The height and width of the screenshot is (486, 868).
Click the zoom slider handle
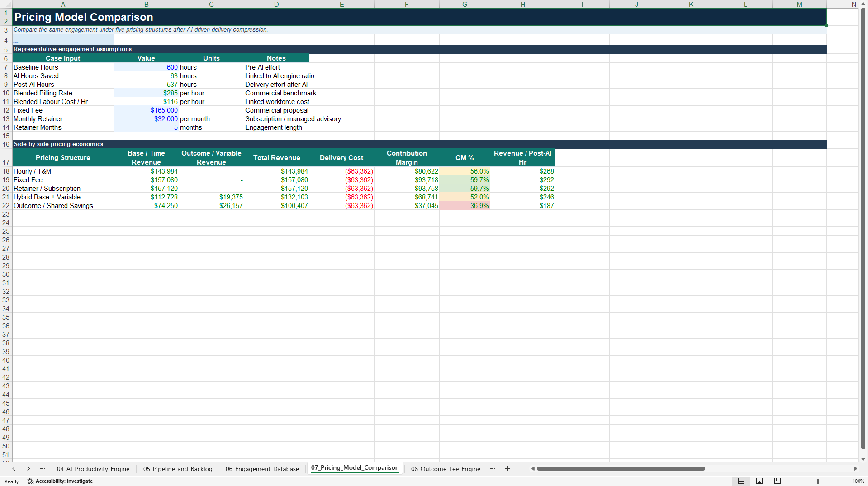pyautogui.click(x=818, y=481)
